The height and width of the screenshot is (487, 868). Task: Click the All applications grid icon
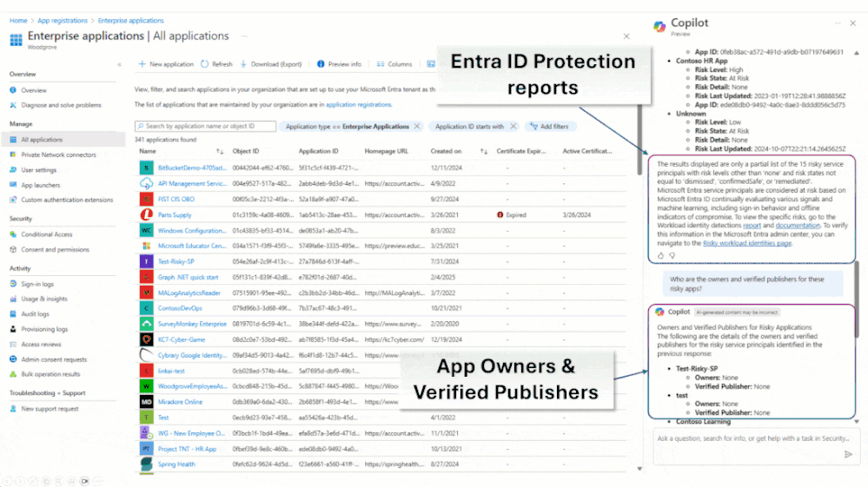[x=13, y=140]
